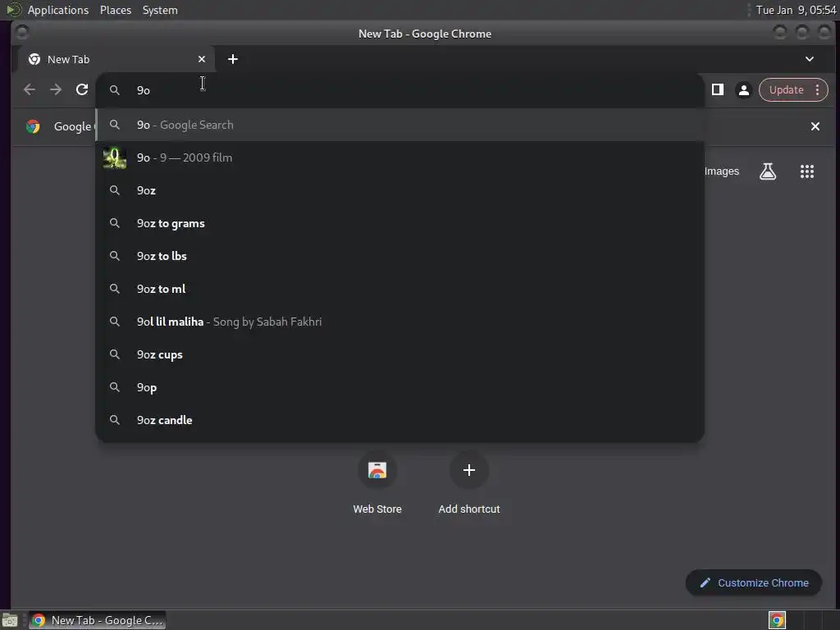Choose '9oz to grams' suggestion
Image resolution: width=840 pixels, height=630 pixels.
coord(399,223)
